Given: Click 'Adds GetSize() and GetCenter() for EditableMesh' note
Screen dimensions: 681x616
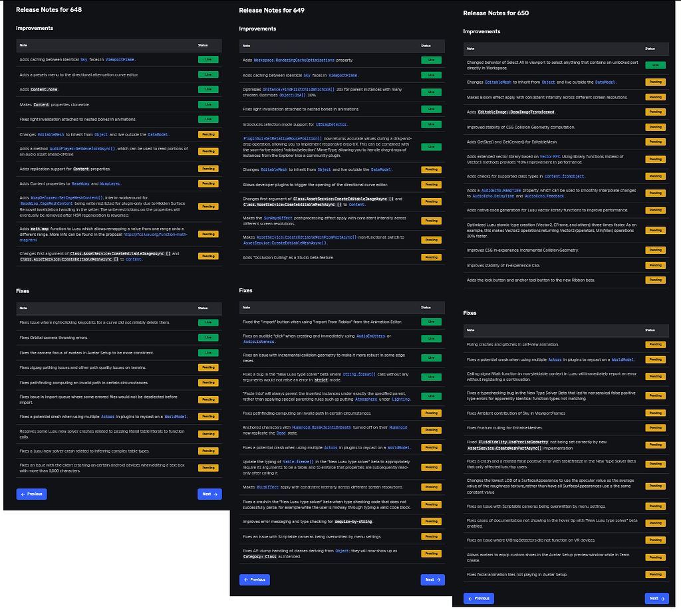Looking at the screenshot, I should pyautogui.click(x=511, y=142).
